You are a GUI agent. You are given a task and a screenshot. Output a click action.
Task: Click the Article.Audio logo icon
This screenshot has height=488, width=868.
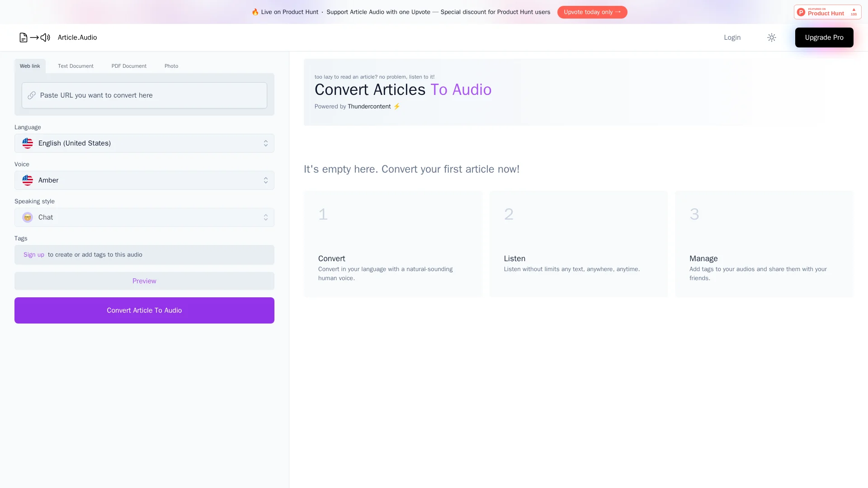(34, 38)
